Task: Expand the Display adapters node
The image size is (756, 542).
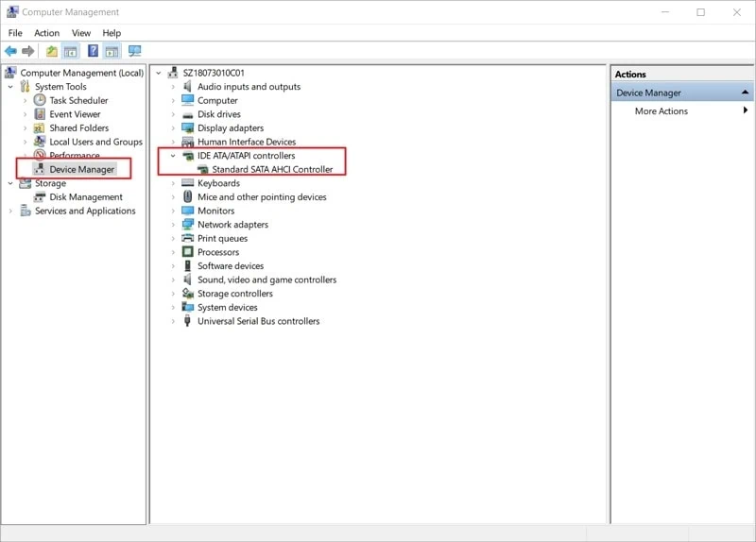Action: tap(173, 128)
